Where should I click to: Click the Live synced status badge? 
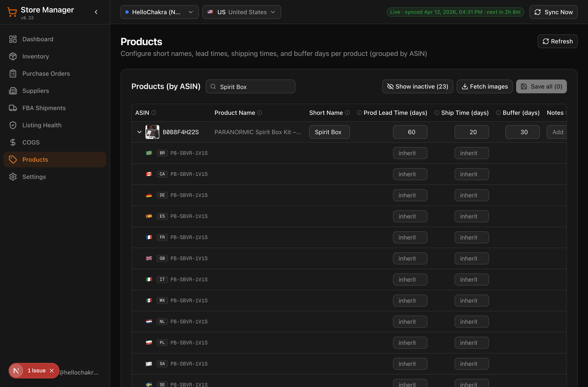click(455, 12)
